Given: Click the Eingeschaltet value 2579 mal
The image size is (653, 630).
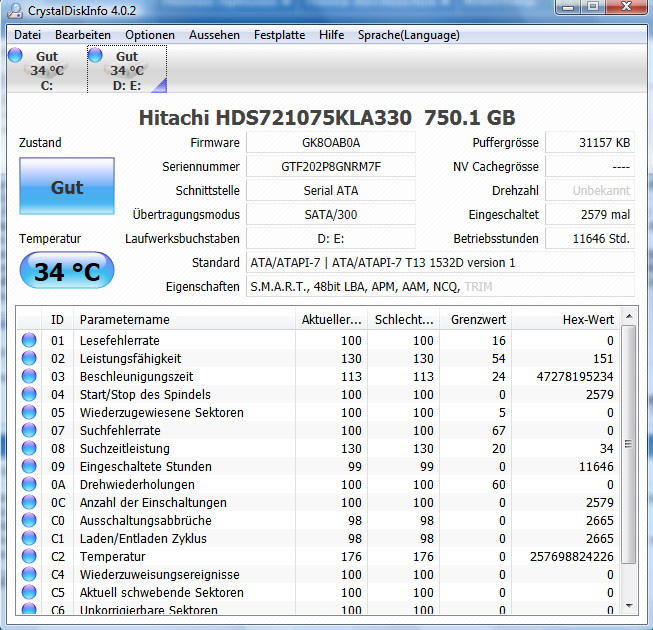Looking at the screenshot, I should 590,214.
